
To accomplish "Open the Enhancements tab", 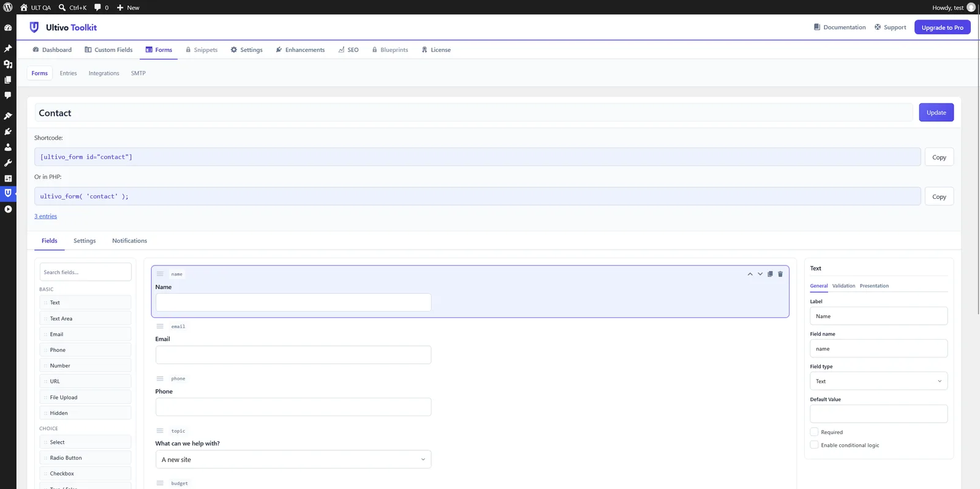I will 300,50.
